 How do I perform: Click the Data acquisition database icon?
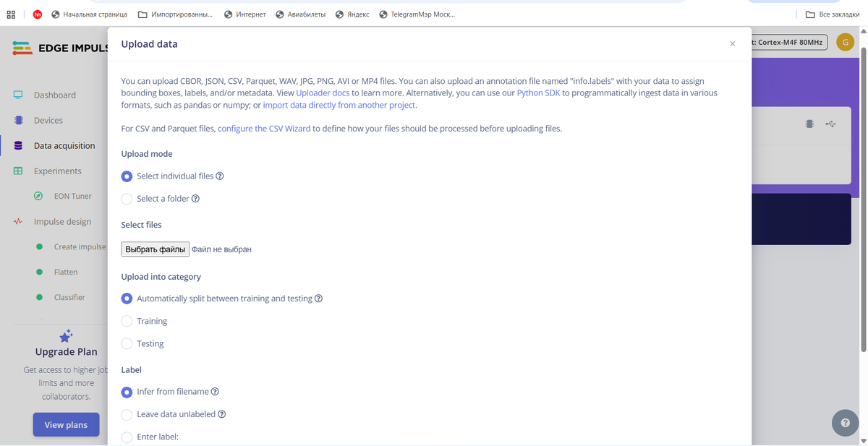tap(18, 145)
